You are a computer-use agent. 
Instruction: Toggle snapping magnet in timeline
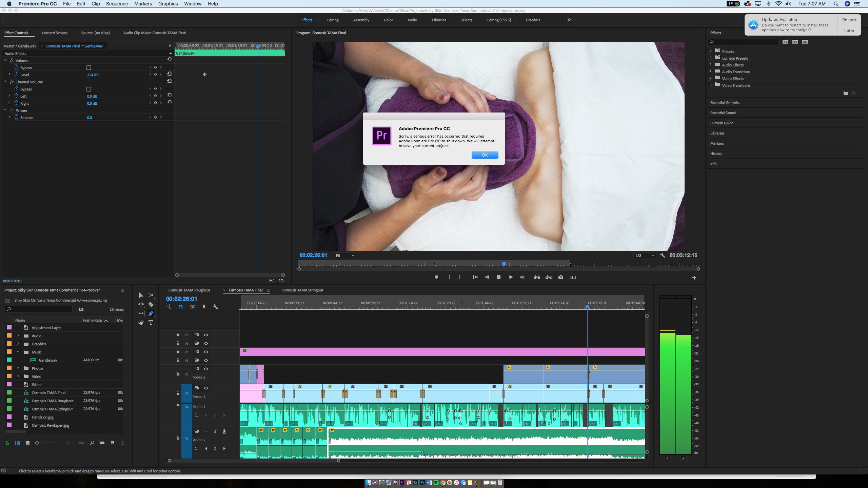point(180,307)
